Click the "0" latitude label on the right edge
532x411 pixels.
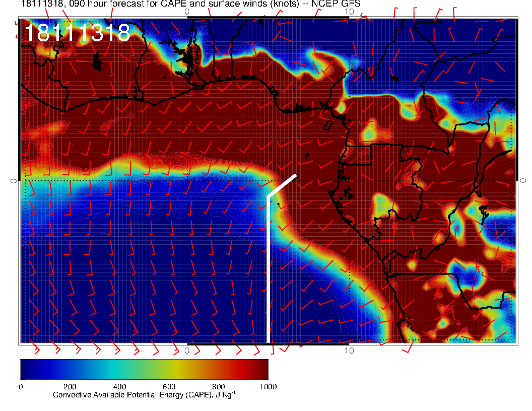click(523, 180)
